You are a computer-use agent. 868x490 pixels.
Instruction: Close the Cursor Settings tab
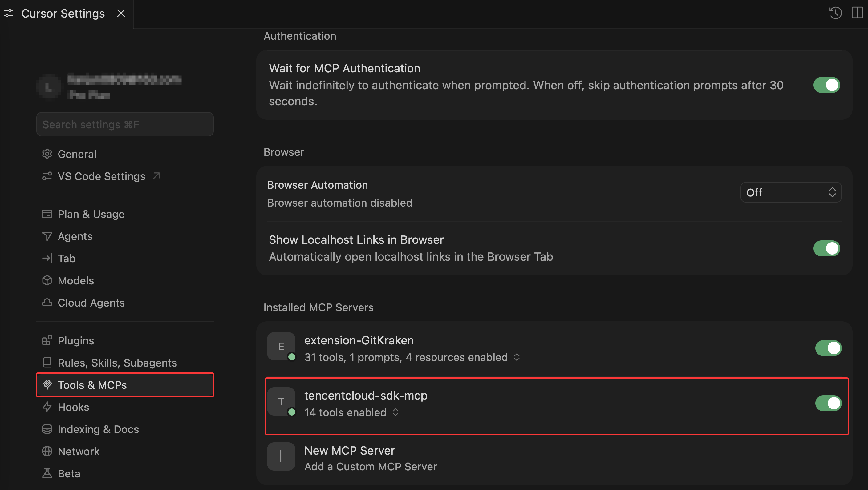point(121,14)
